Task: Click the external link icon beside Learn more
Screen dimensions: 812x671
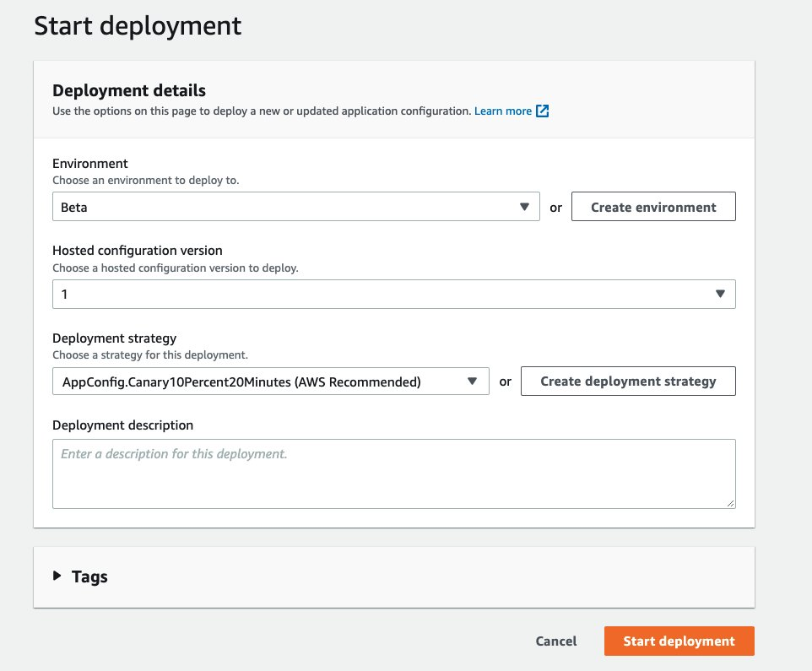Action: (x=541, y=111)
